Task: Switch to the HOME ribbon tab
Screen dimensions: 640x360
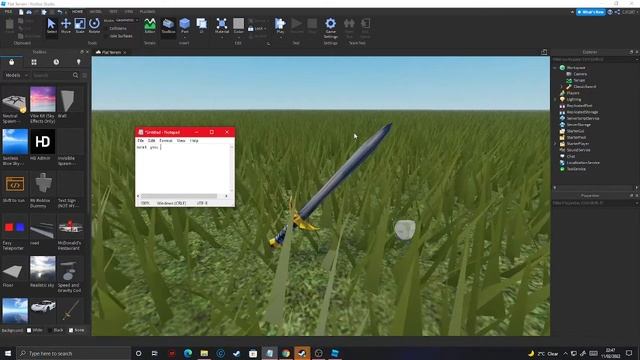Action: [77, 12]
